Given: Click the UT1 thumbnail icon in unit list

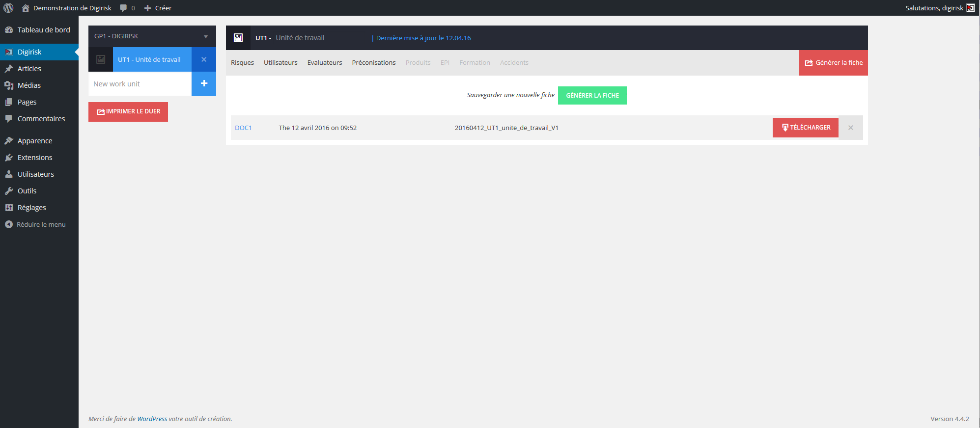Looking at the screenshot, I should click(x=101, y=59).
